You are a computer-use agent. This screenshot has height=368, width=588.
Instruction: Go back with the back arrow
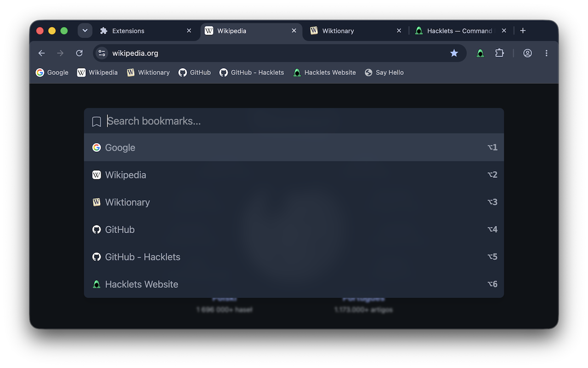(41, 53)
